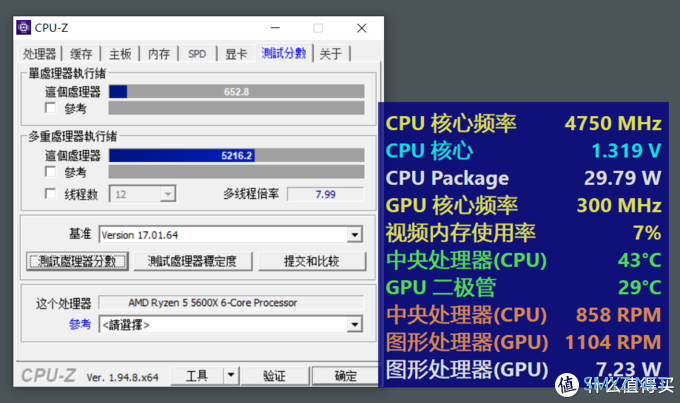680x403 pixels.
Task: Open the 主板 tab
Action: (120, 54)
